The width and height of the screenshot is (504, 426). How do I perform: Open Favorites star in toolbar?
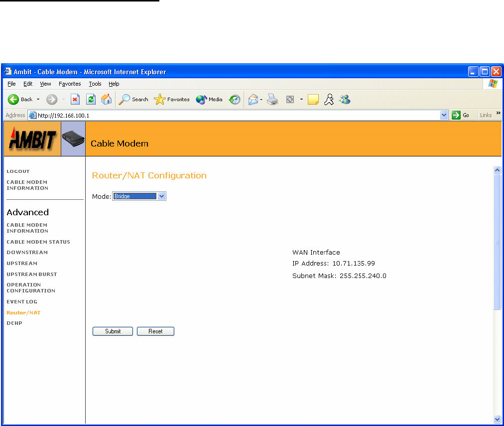pyautogui.click(x=172, y=100)
